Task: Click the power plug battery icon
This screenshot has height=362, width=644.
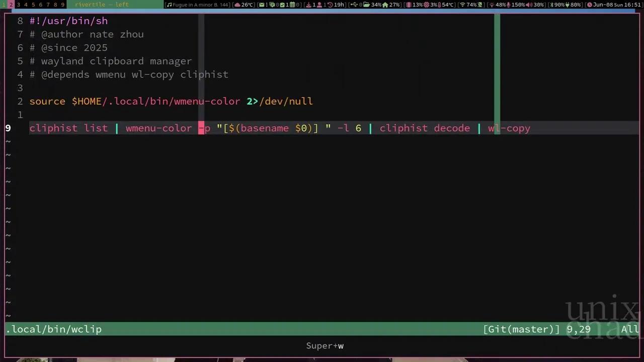Action: 567,5
